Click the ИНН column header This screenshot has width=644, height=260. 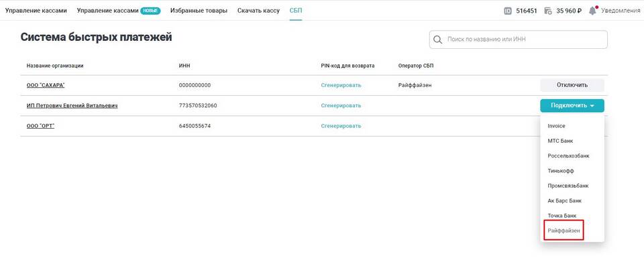[x=184, y=66]
